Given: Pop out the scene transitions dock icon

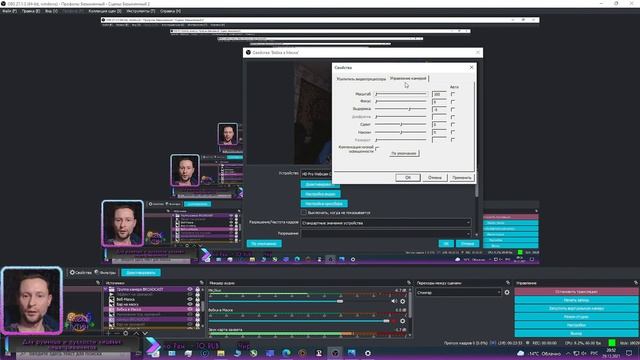Looking at the screenshot, I should tap(508, 283).
